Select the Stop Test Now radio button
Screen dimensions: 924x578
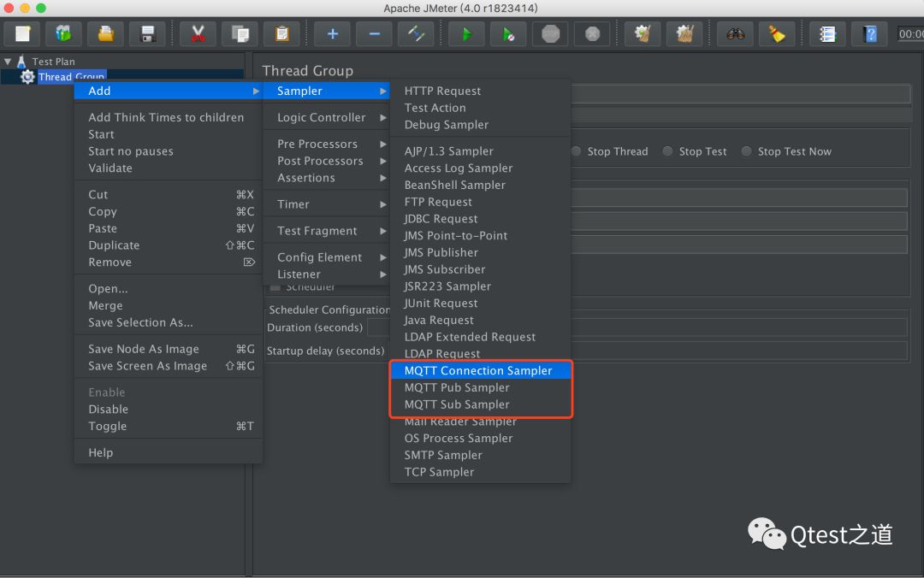click(746, 151)
